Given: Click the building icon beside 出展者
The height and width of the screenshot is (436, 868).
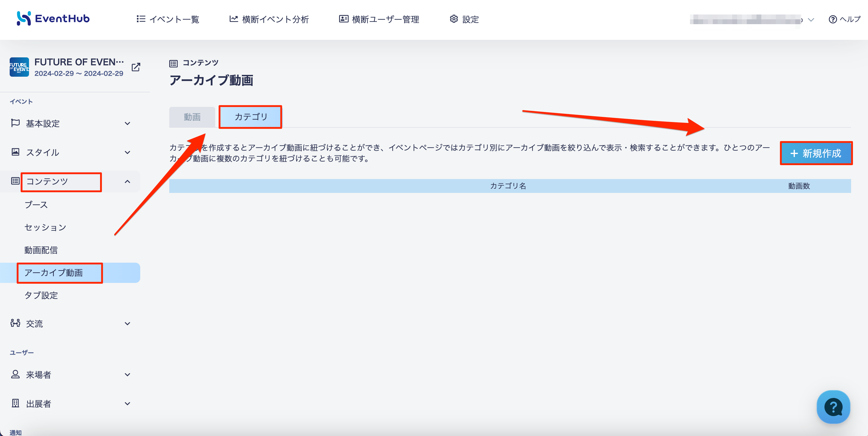Looking at the screenshot, I should tap(15, 403).
